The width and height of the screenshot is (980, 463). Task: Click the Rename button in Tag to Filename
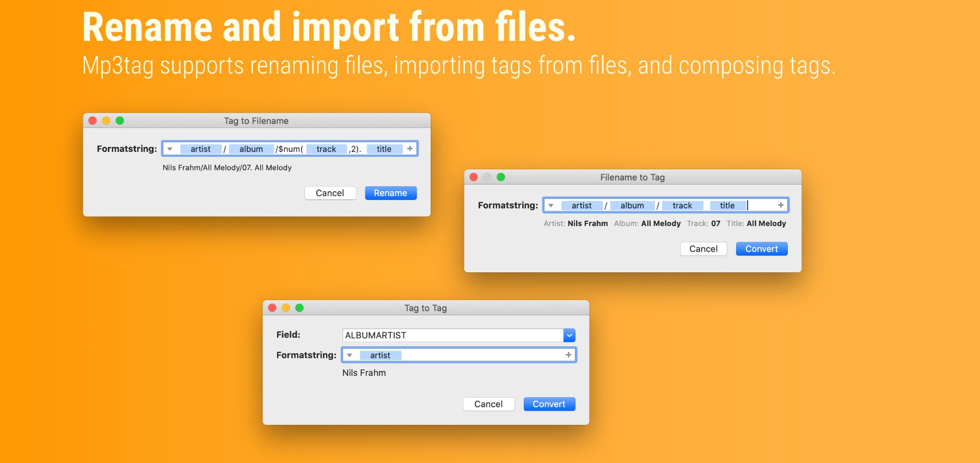(390, 193)
